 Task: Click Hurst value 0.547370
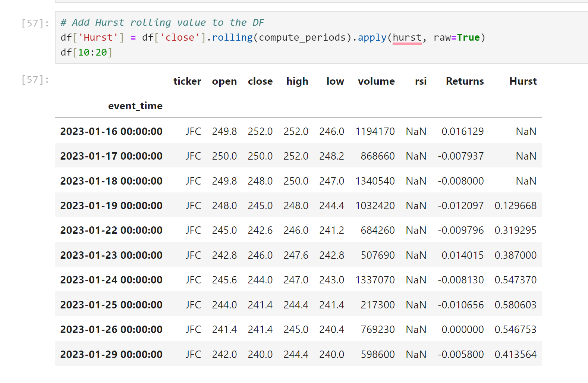[x=515, y=280]
